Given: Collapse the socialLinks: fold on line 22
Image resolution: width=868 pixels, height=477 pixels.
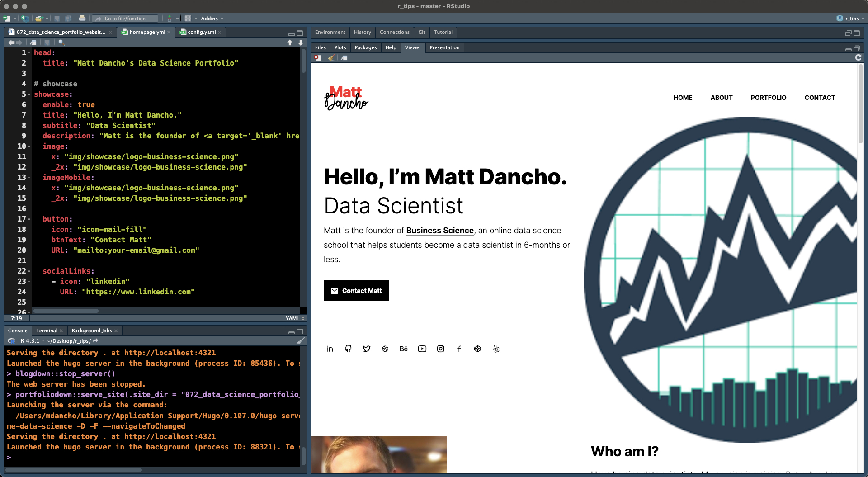Looking at the screenshot, I should pyautogui.click(x=29, y=271).
